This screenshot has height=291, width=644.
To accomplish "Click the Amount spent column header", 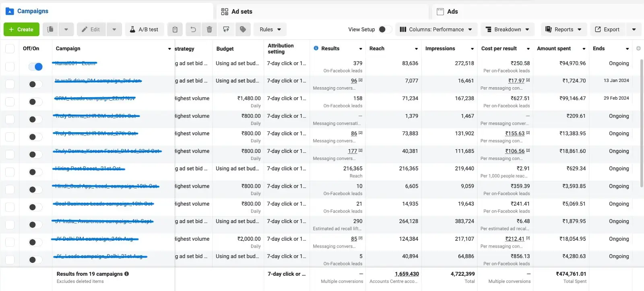I will 554,49.
